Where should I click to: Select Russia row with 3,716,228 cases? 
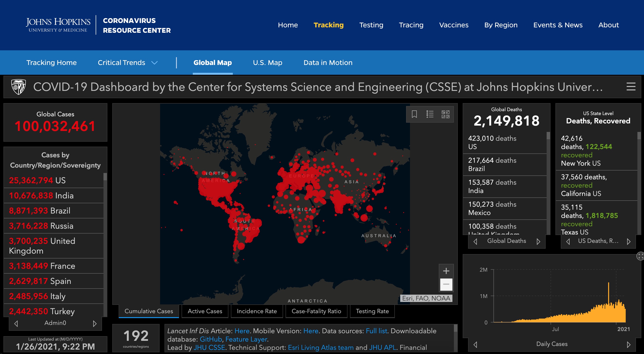tap(54, 226)
